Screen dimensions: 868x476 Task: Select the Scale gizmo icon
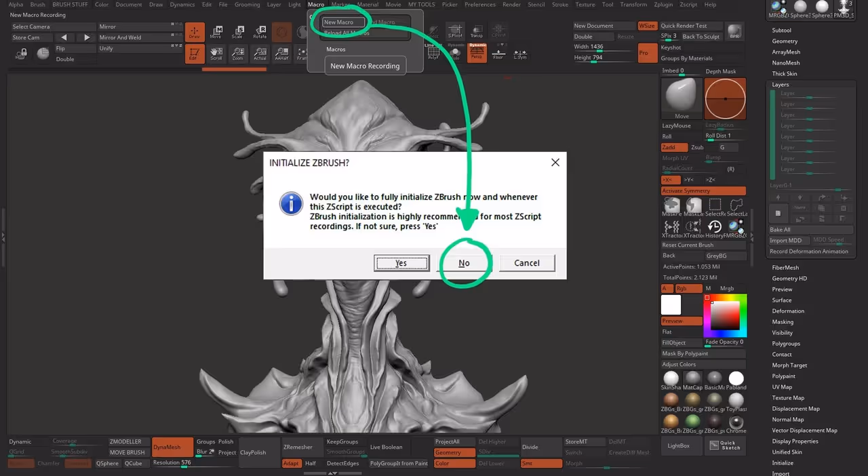(x=237, y=32)
